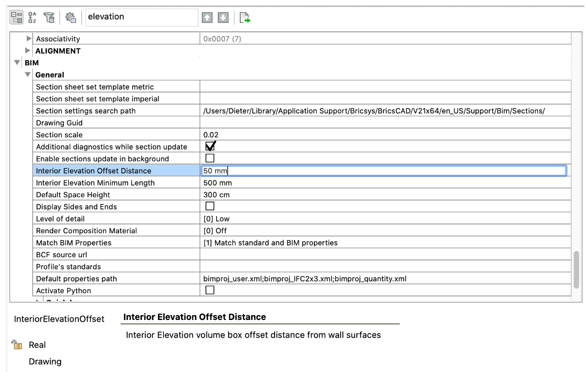
Task: Select BCF source url setting
Action: click(x=62, y=255)
